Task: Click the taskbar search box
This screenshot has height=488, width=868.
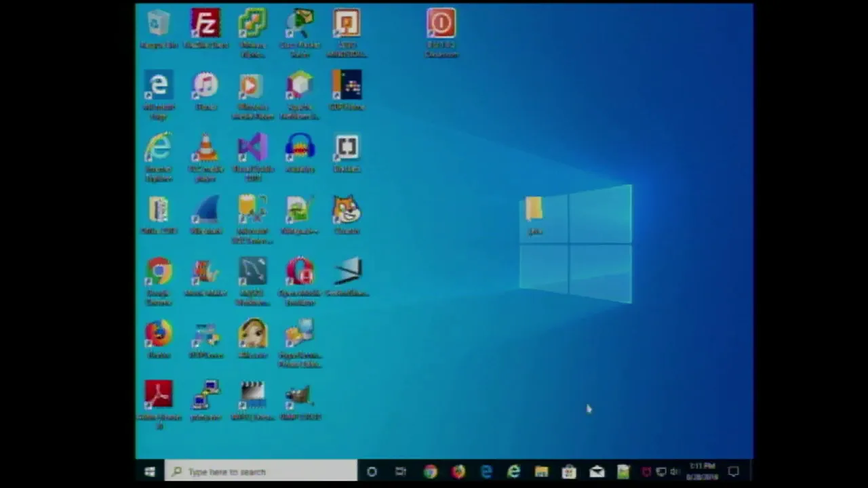Action: [260, 472]
